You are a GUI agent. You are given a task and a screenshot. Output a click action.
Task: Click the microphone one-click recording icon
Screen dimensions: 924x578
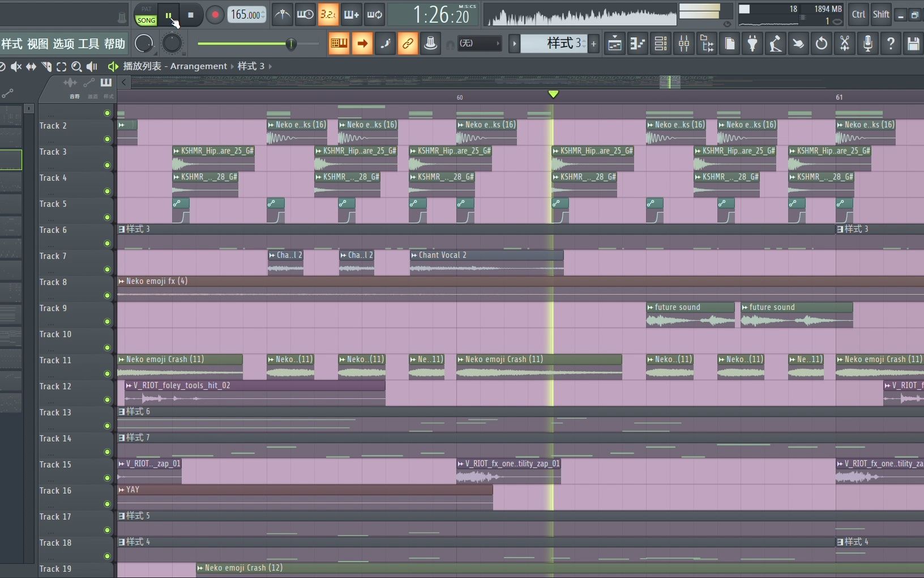pyautogui.click(x=867, y=44)
